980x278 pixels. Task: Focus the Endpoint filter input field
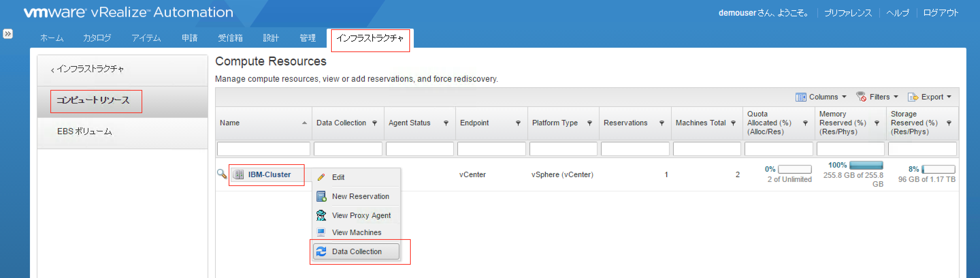[x=491, y=149]
